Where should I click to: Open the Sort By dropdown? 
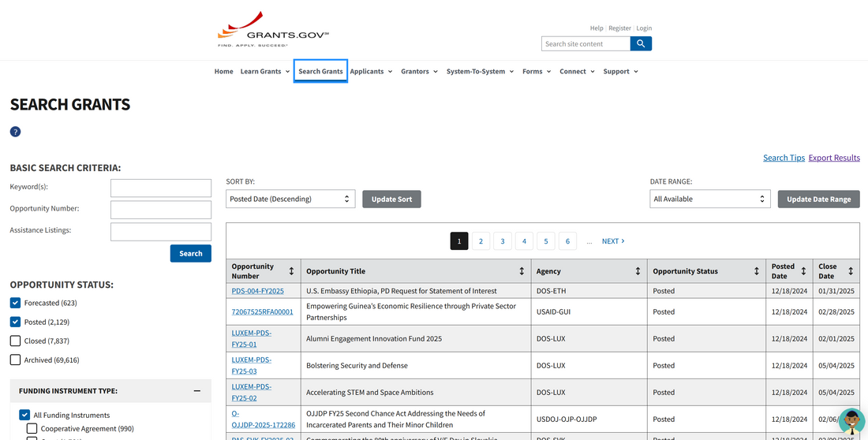pos(290,199)
